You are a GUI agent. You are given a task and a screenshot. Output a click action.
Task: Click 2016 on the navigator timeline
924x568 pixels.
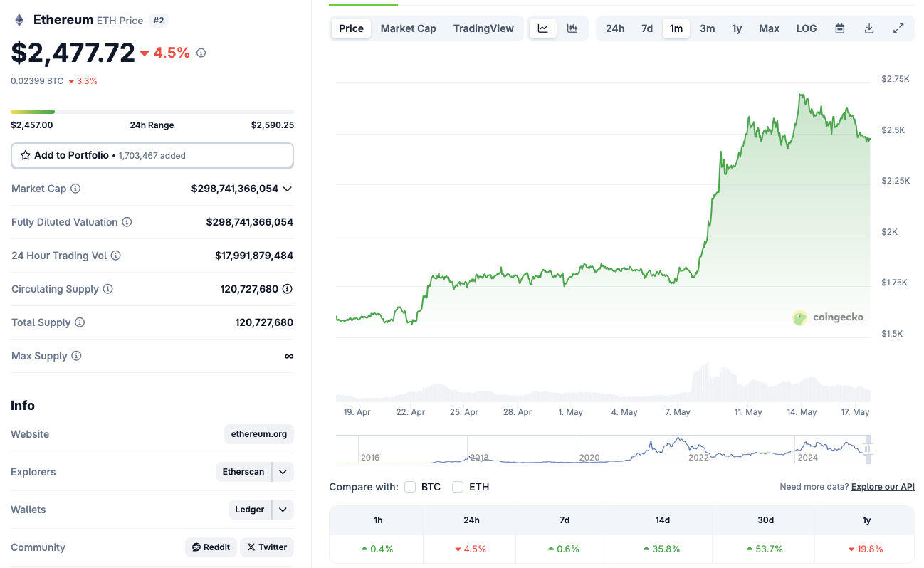coord(370,458)
